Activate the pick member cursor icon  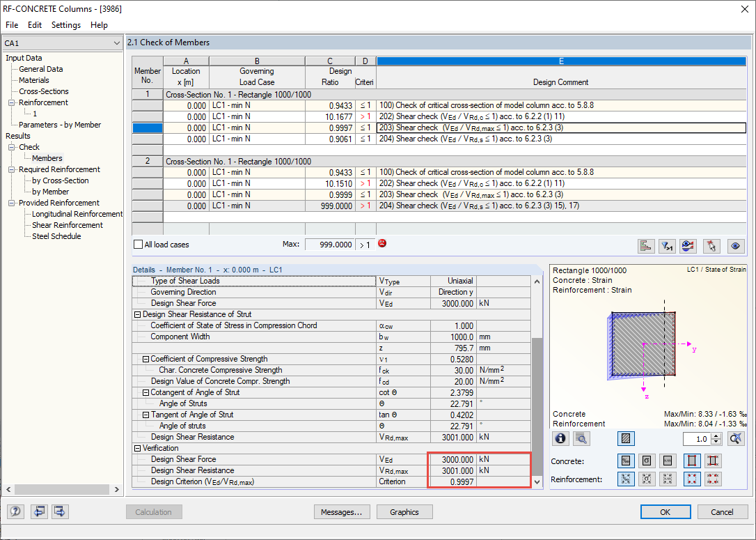click(711, 246)
